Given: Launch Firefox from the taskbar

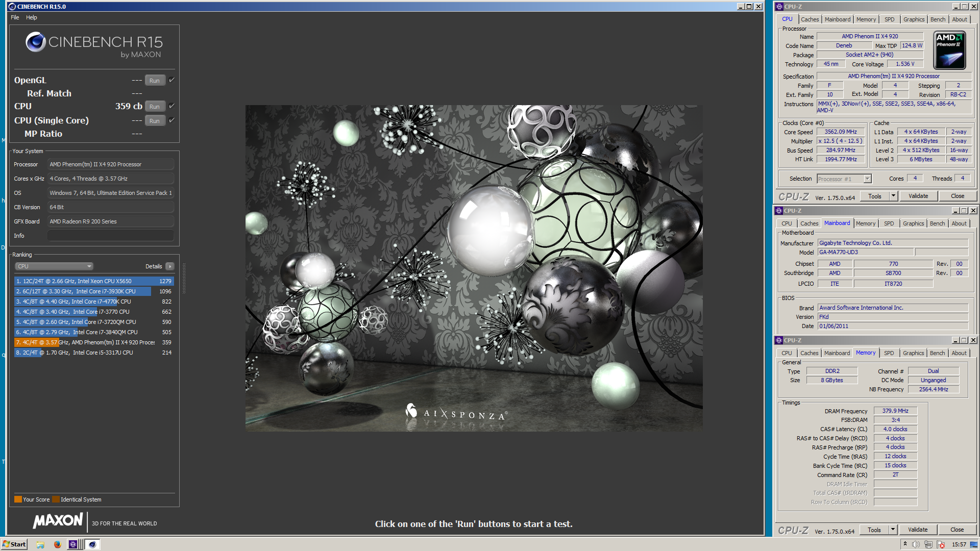Looking at the screenshot, I should coord(57,544).
